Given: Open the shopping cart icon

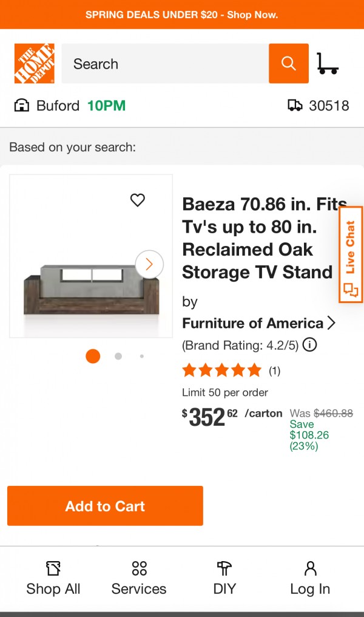Looking at the screenshot, I should 328,63.
